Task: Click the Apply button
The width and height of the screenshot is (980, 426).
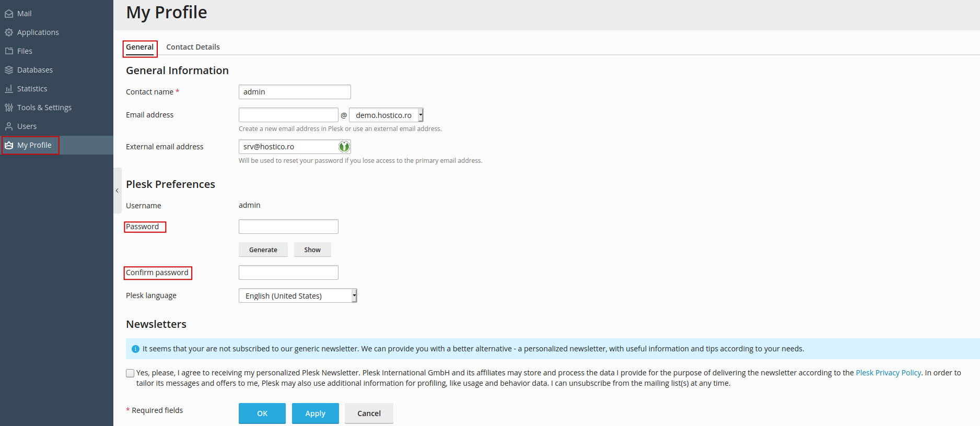Action: [315, 413]
